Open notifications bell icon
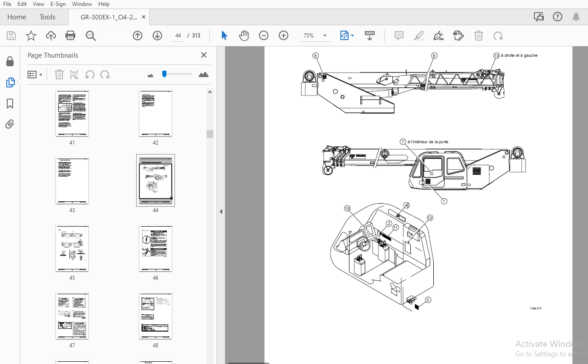 [576, 17]
